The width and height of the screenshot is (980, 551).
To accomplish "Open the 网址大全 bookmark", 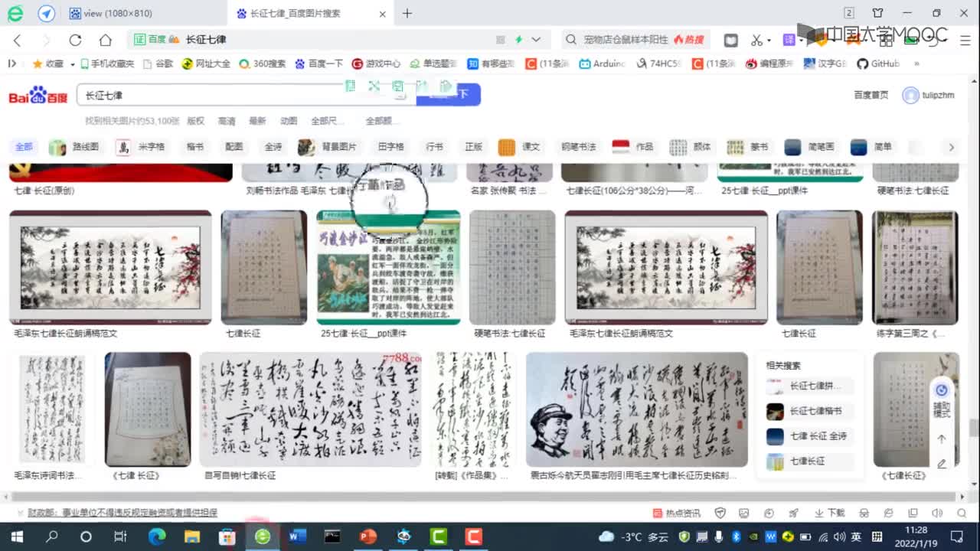I will (206, 64).
